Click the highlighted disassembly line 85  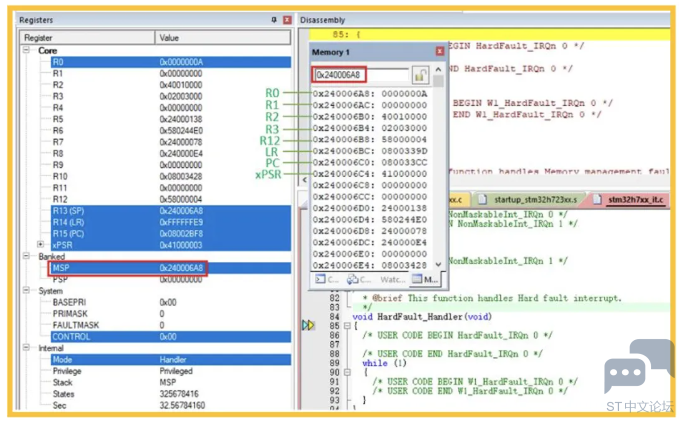click(490, 34)
